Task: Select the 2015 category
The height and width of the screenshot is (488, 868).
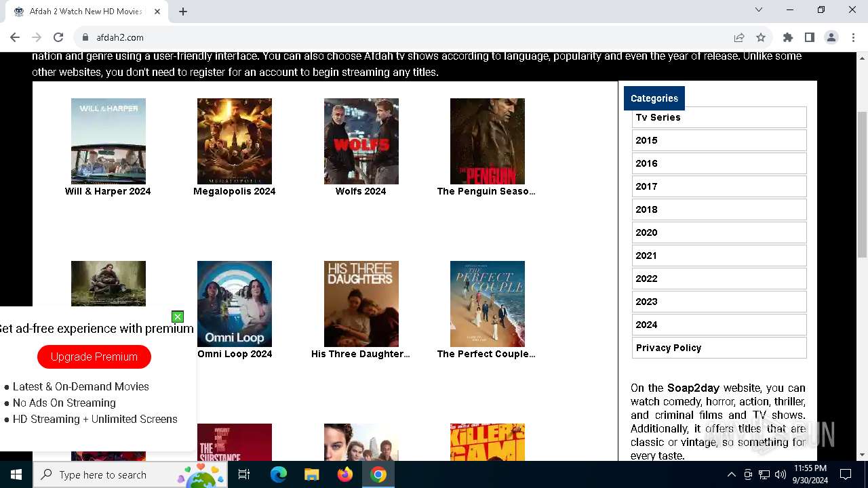Action: (x=719, y=140)
